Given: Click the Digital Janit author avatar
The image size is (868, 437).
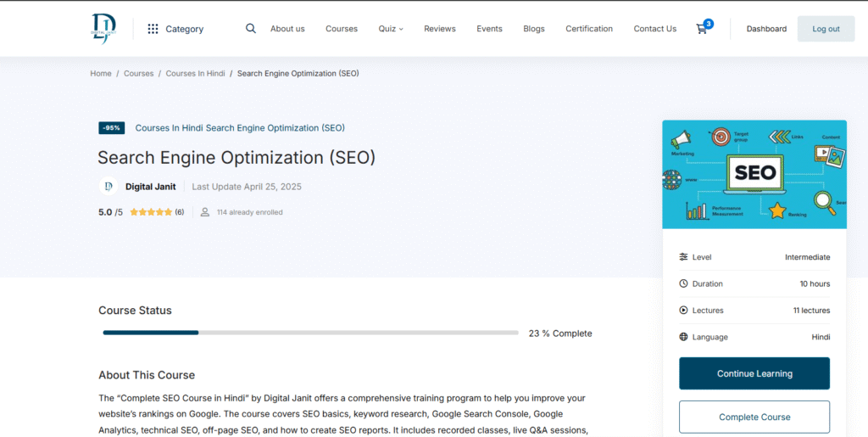Looking at the screenshot, I should (x=108, y=187).
